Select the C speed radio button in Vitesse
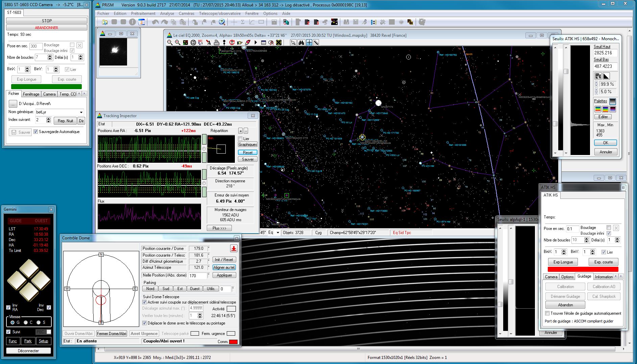 26,322
